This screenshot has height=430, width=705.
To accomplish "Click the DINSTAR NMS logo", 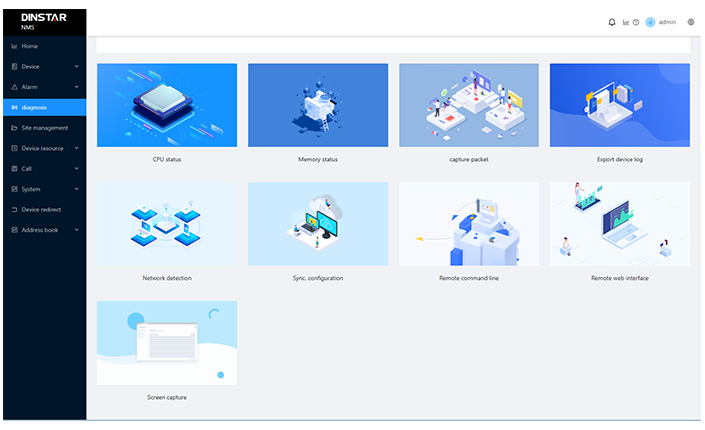I will coord(44,21).
